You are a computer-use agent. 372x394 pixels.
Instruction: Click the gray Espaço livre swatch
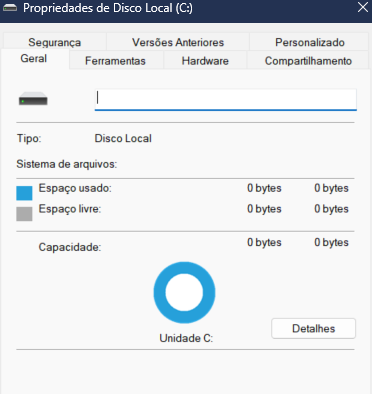pyautogui.click(x=24, y=214)
